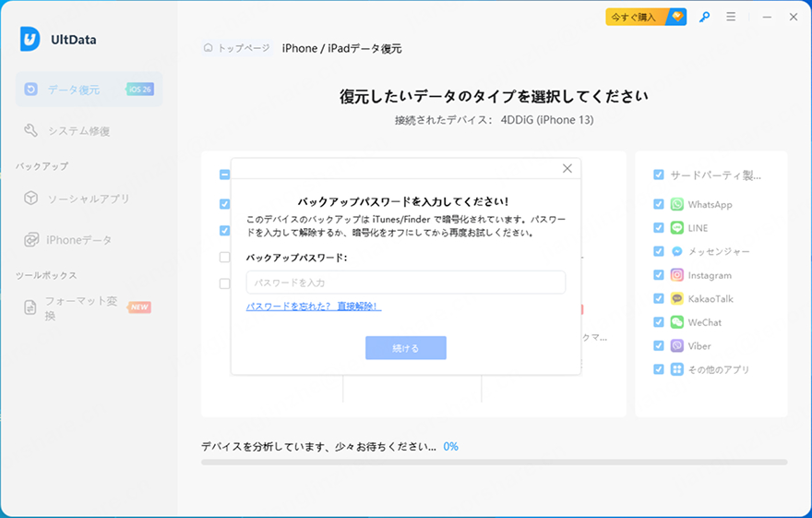The image size is (812, 518).
Task: Click the cube icon beside ソーシャルアプリ
Action: (31, 198)
